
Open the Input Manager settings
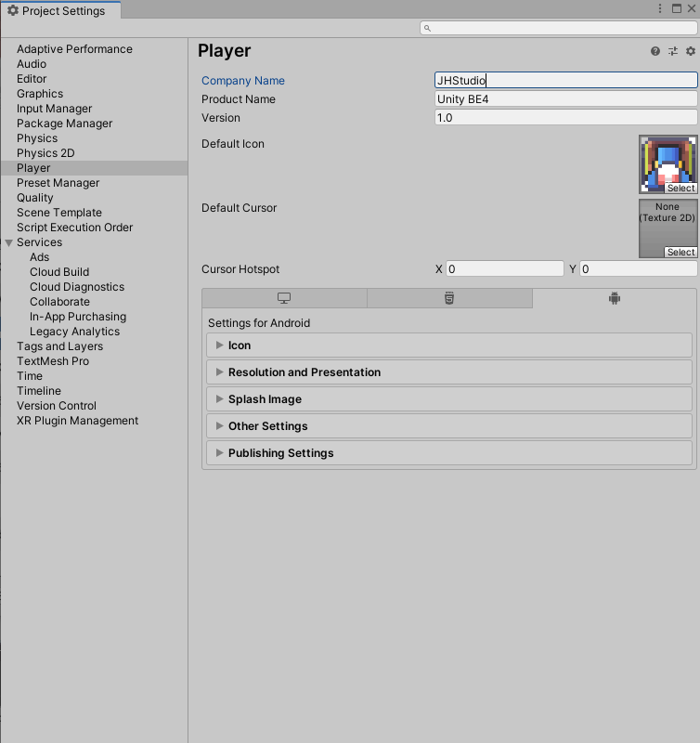54,109
